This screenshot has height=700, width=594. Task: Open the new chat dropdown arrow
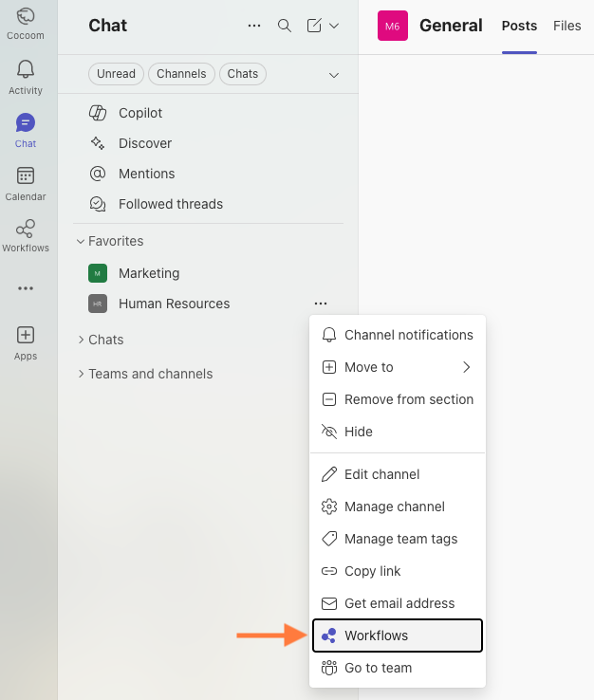pos(333,26)
